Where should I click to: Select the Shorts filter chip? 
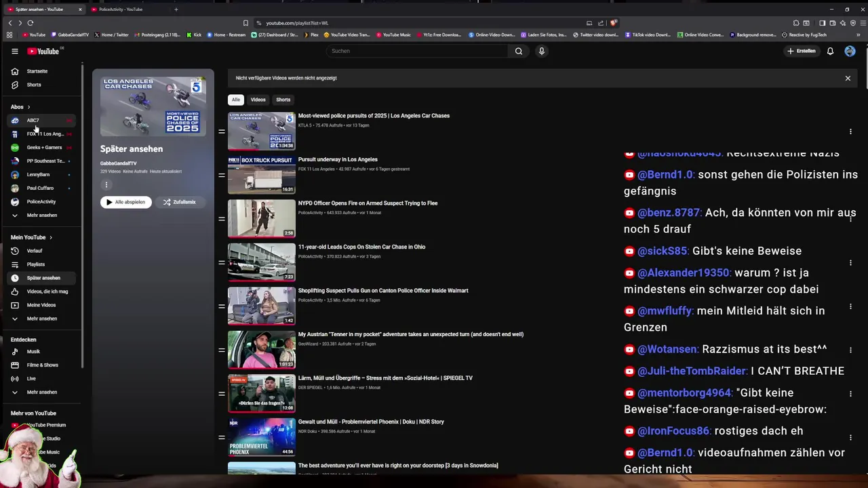(283, 100)
